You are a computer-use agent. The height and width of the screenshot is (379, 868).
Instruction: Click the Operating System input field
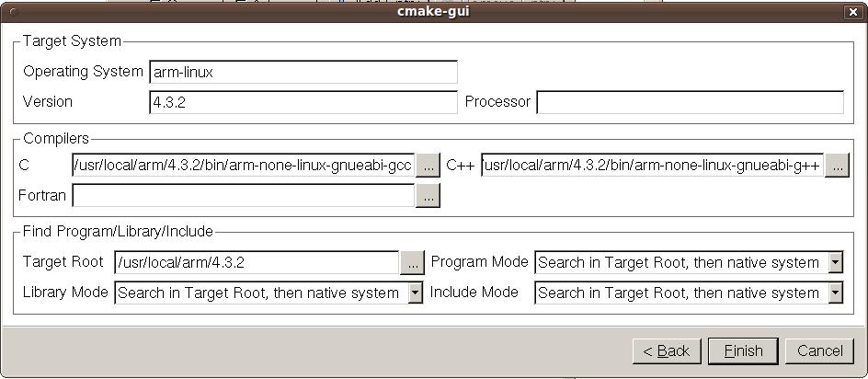coord(303,72)
